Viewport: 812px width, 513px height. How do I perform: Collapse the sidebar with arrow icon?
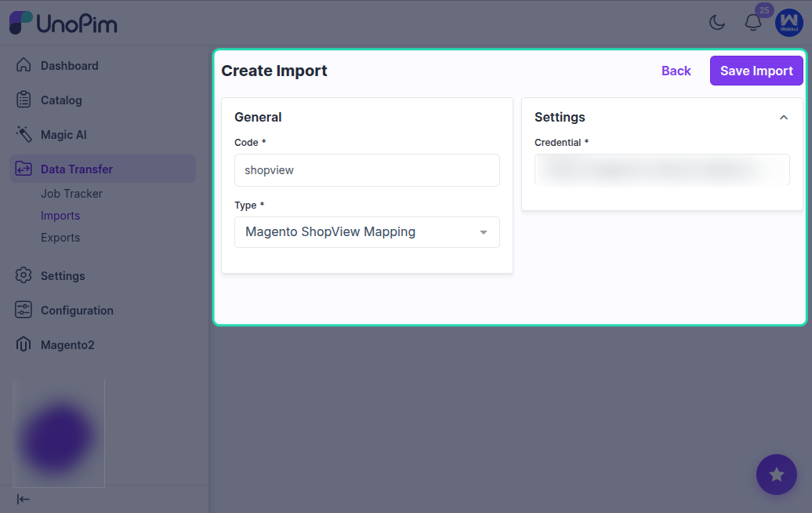(24, 499)
